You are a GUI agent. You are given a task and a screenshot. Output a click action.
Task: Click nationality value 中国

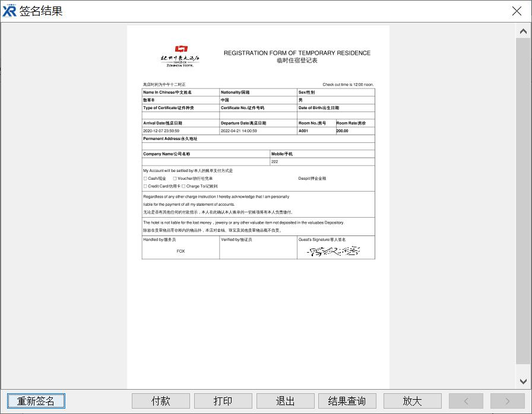tap(224, 100)
